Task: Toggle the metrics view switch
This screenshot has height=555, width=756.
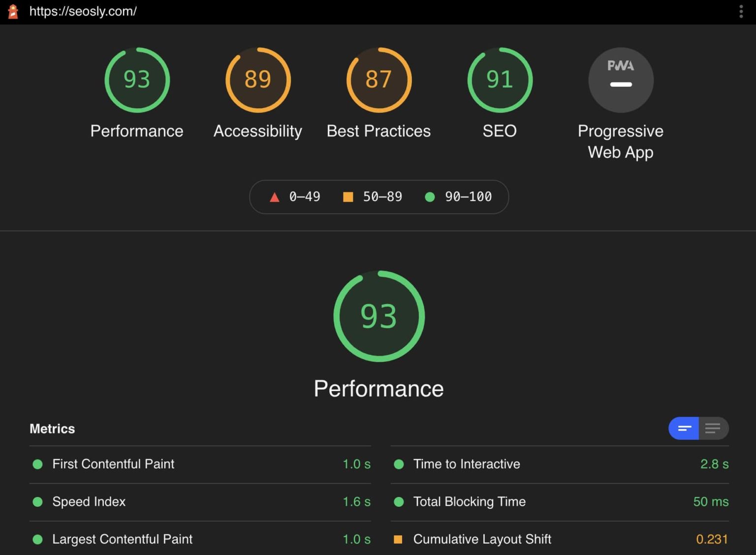Action: click(x=698, y=428)
